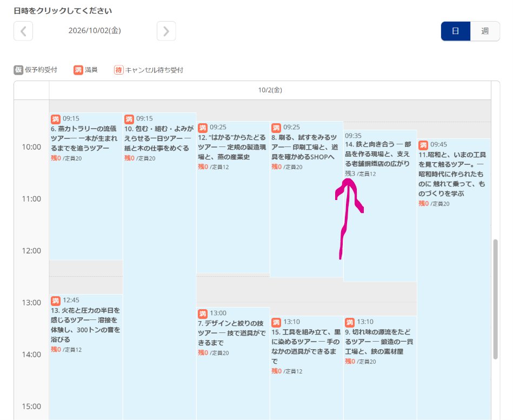Viewport: 513px width, 420px height.
Task: Click the 満 badge on the 09:45 tour
Action: (x=423, y=144)
